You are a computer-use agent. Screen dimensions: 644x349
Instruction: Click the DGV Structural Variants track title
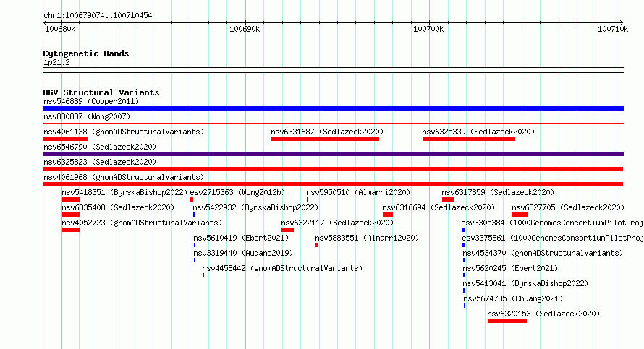[101, 92]
